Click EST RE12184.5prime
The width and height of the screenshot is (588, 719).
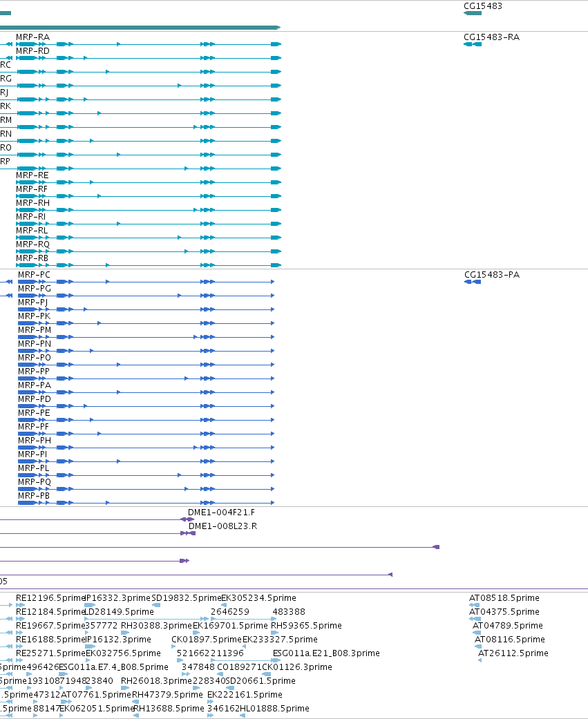tap(50, 612)
